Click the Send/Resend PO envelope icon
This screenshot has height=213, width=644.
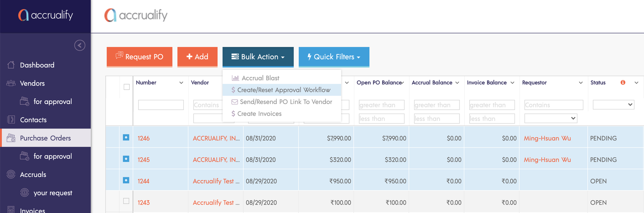235,102
